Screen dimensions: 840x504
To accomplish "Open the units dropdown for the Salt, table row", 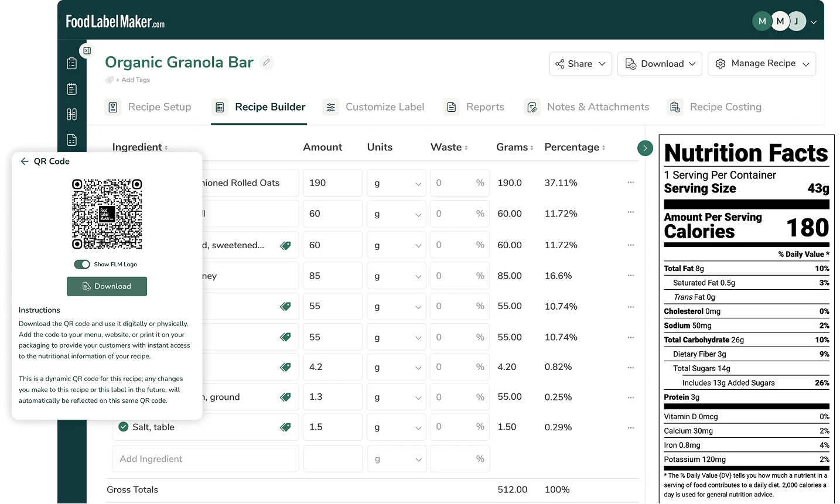I will pyautogui.click(x=398, y=427).
